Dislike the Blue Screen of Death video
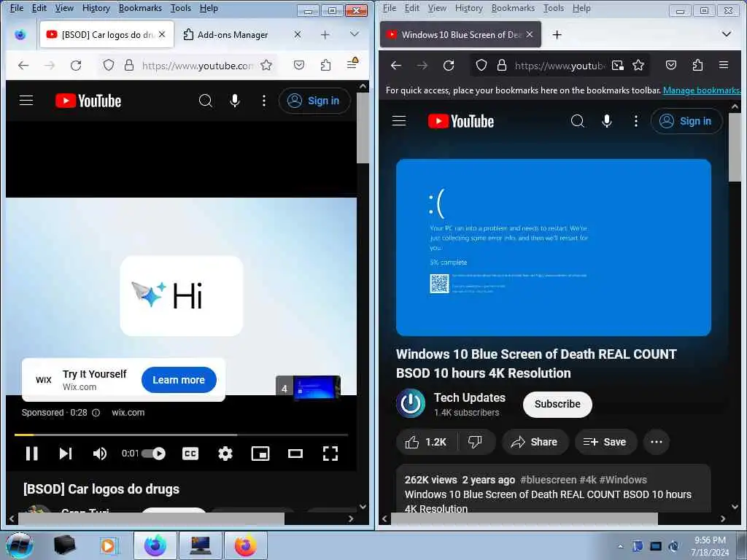 point(475,442)
